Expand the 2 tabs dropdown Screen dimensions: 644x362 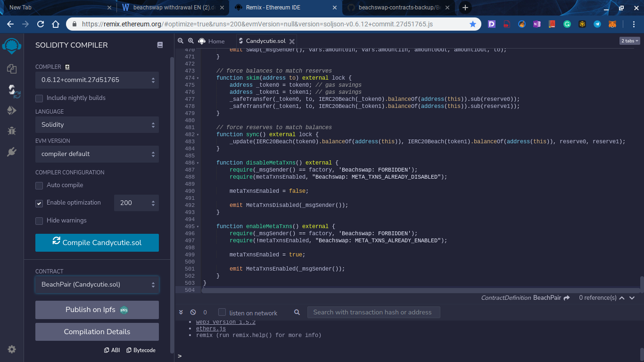(x=629, y=41)
